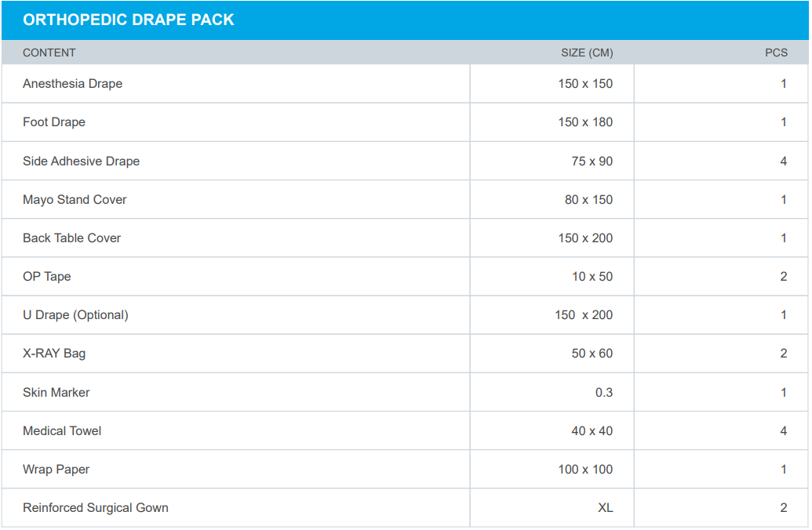The image size is (812, 530).
Task: Click the U Drape (Optional) entry
Action: click(75, 315)
